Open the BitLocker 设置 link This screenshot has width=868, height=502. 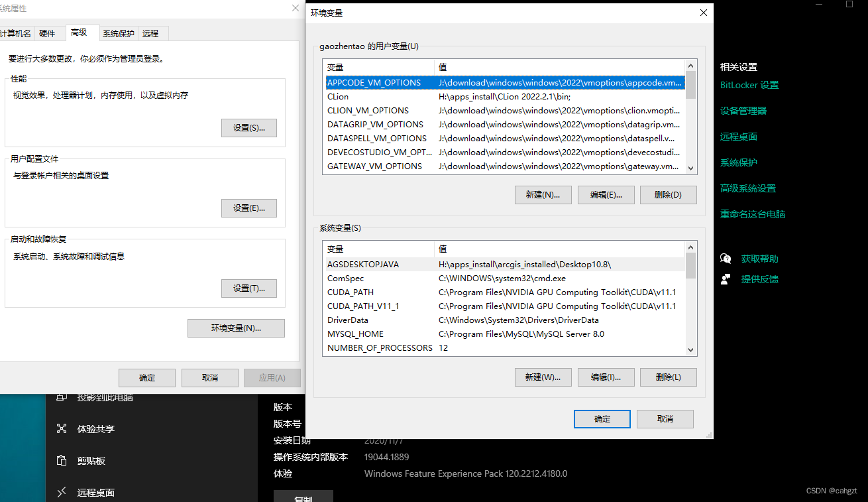tap(749, 85)
